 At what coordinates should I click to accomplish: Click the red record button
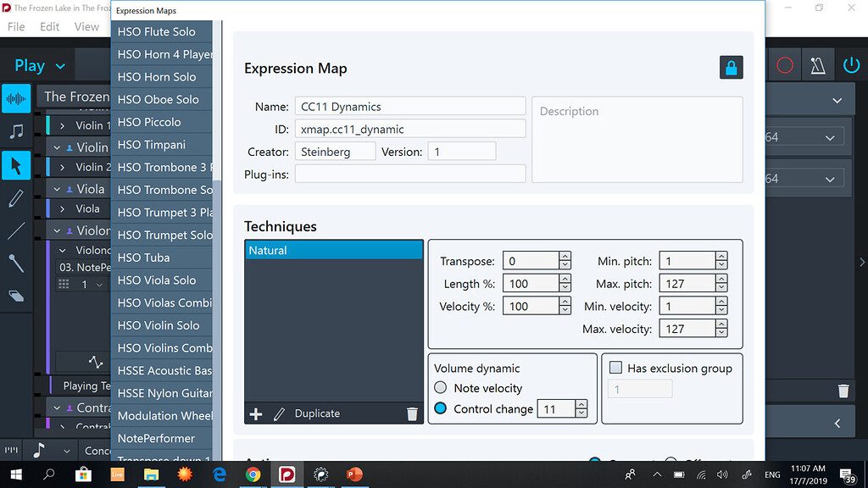(785, 64)
